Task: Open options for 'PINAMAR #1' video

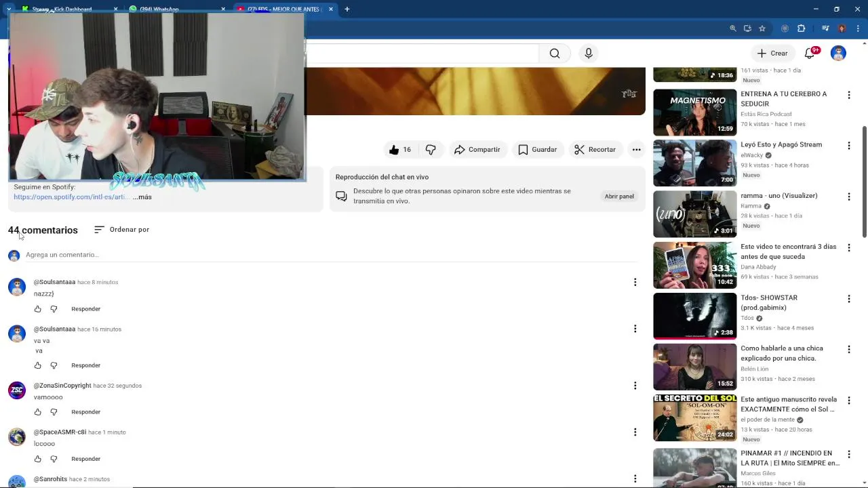Action: 848,454
